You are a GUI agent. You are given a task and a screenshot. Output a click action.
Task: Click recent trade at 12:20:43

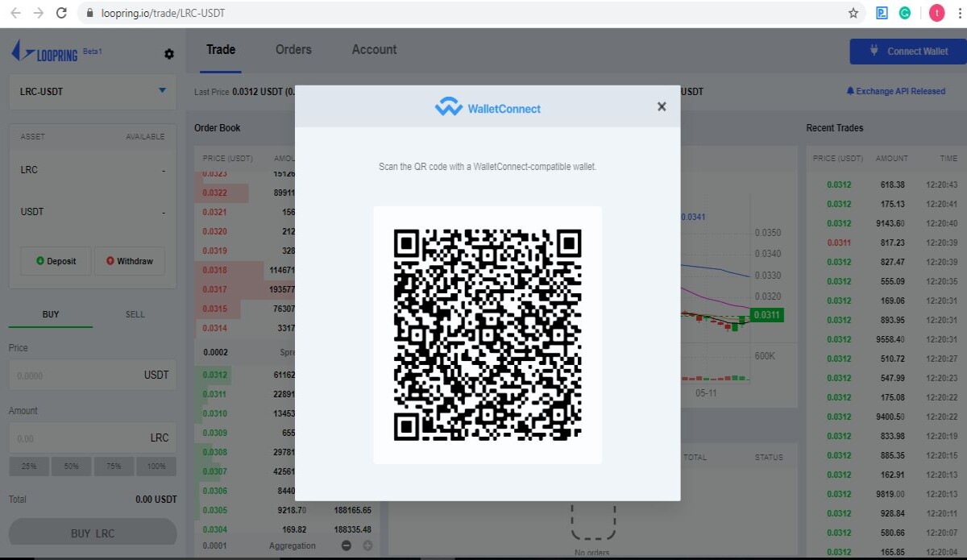pos(942,185)
